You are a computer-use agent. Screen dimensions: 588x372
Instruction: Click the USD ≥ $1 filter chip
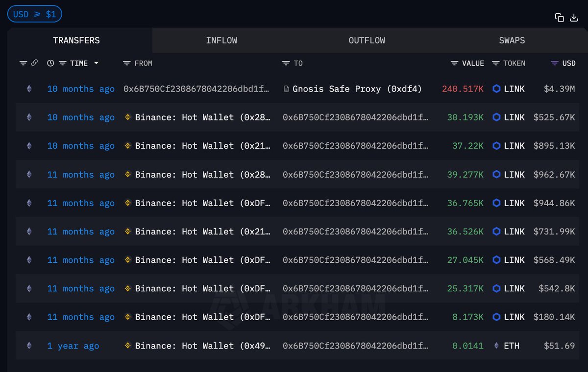[34, 14]
